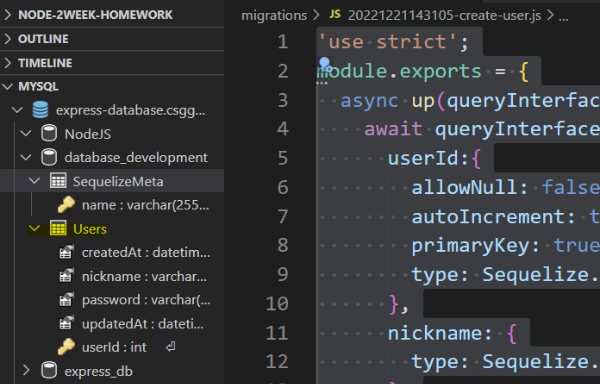Collapse the express-database connection node
The width and height of the screenshot is (600, 384).
[x=17, y=111]
